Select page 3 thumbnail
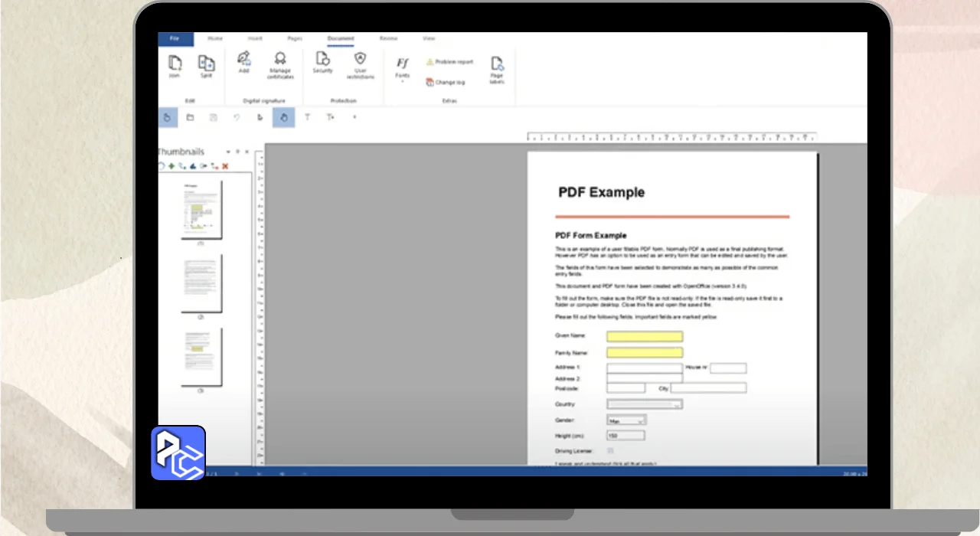The image size is (980, 536). [201, 357]
